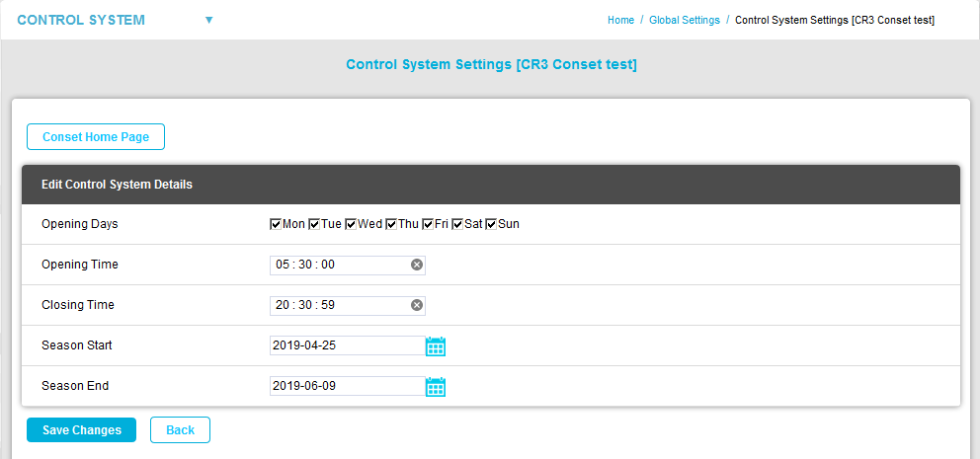Clear the Closing Time value
The height and width of the screenshot is (459, 980).
tap(417, 305)
